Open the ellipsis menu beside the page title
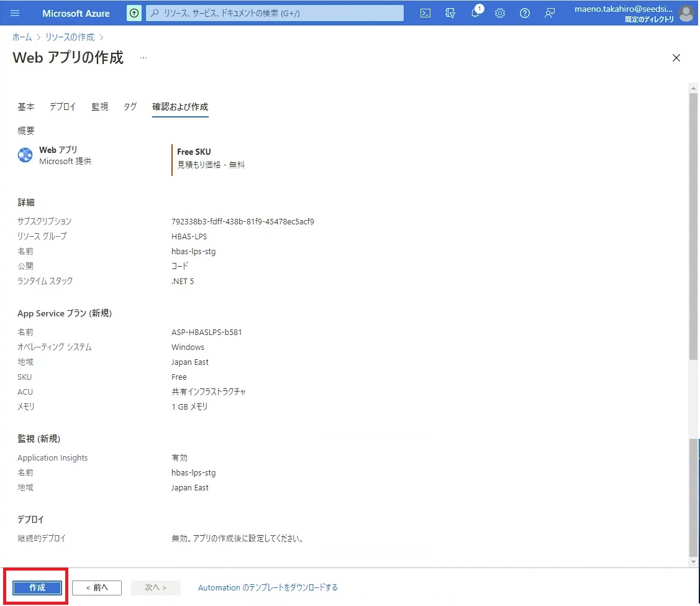700x606 pixels. 143,58
